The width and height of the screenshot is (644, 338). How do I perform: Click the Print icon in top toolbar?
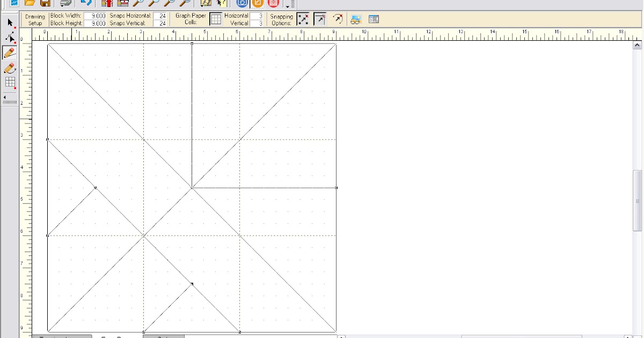coord(65,3)
